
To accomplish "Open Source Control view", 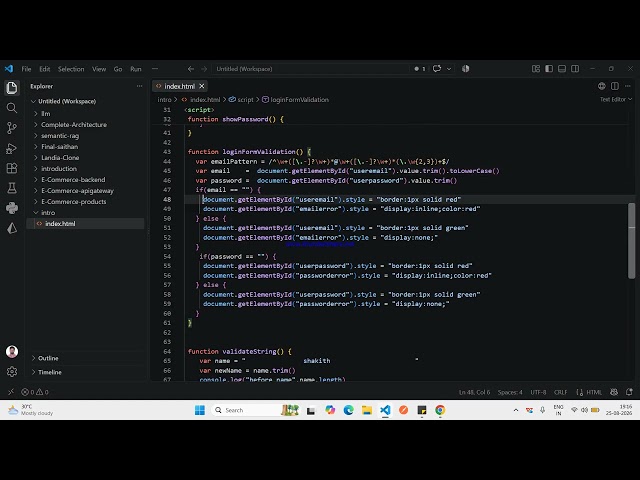I will [x=12, y=128].
